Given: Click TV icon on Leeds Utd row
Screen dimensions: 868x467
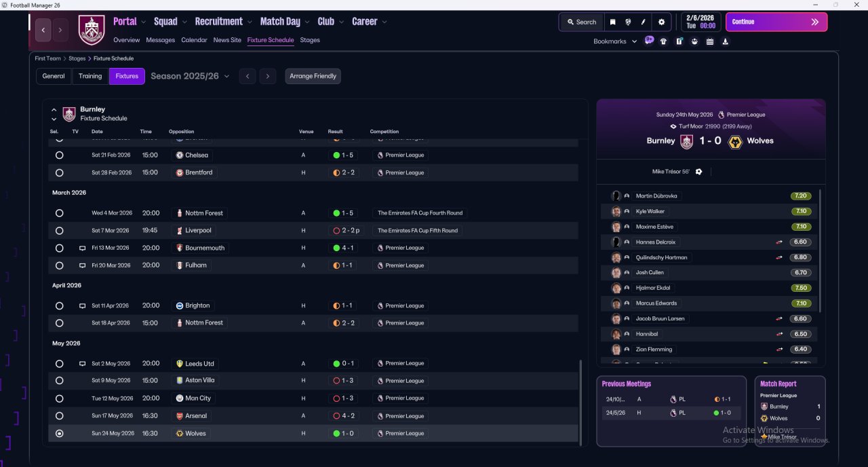Looking at the screenshot, I should tap(82, 364).
